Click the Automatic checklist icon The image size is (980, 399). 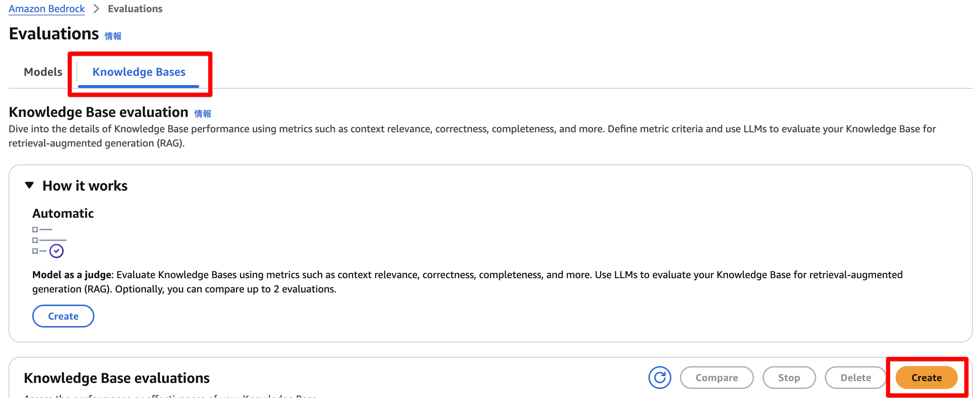(48, 242)
